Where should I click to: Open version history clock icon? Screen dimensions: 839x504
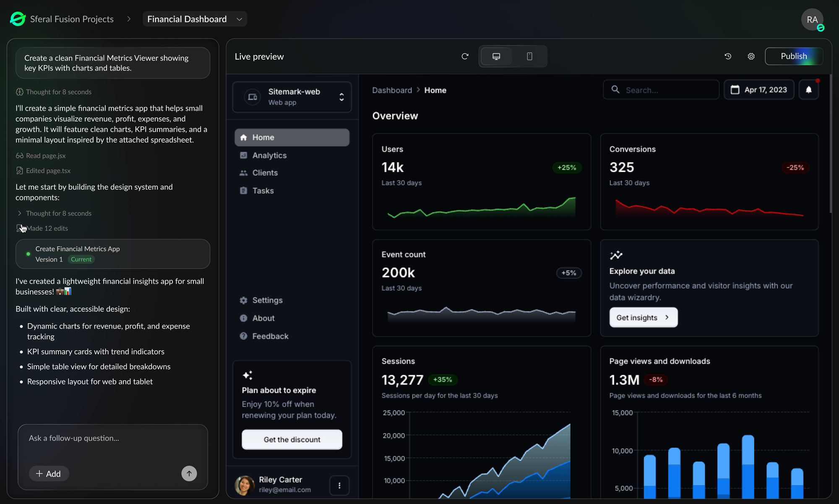(x=728, y=56)
